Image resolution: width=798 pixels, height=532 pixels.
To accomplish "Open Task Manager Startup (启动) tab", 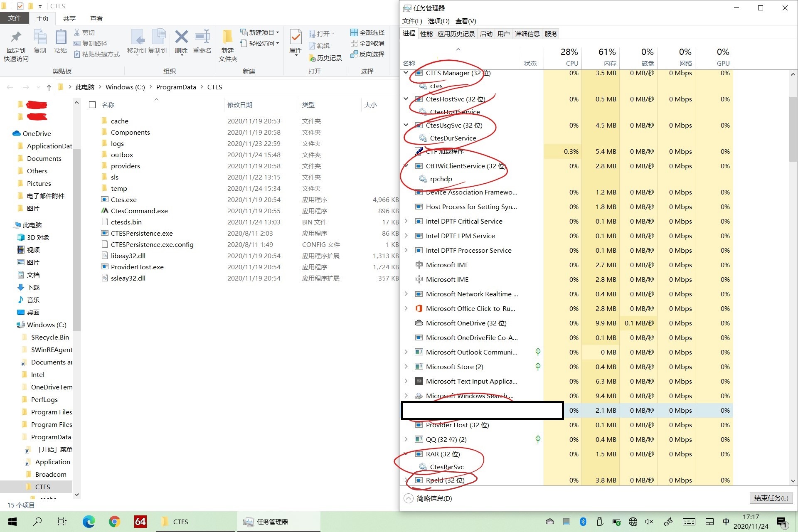I will (486, 34).
